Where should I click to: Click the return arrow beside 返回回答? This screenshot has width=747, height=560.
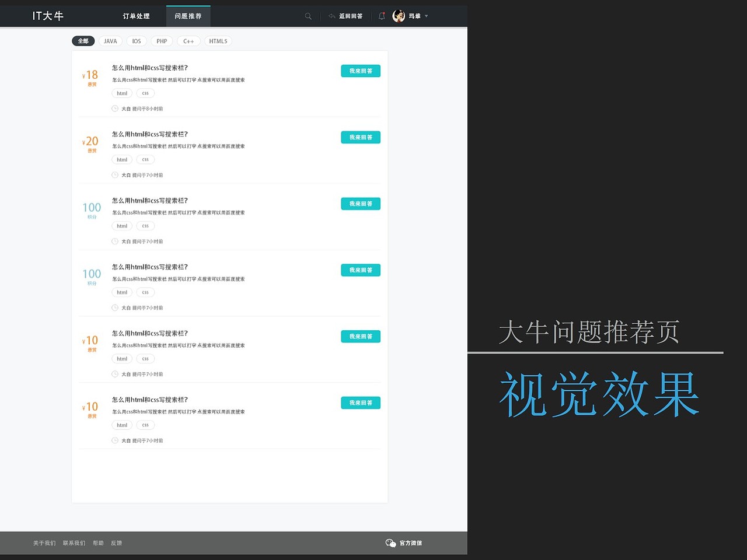click(331, 16)
